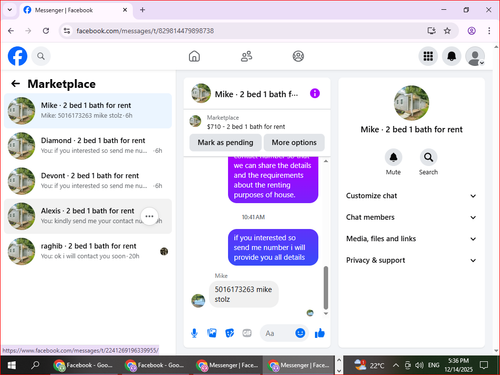Open the volume speaker tray icon

[x=419, y=365]
